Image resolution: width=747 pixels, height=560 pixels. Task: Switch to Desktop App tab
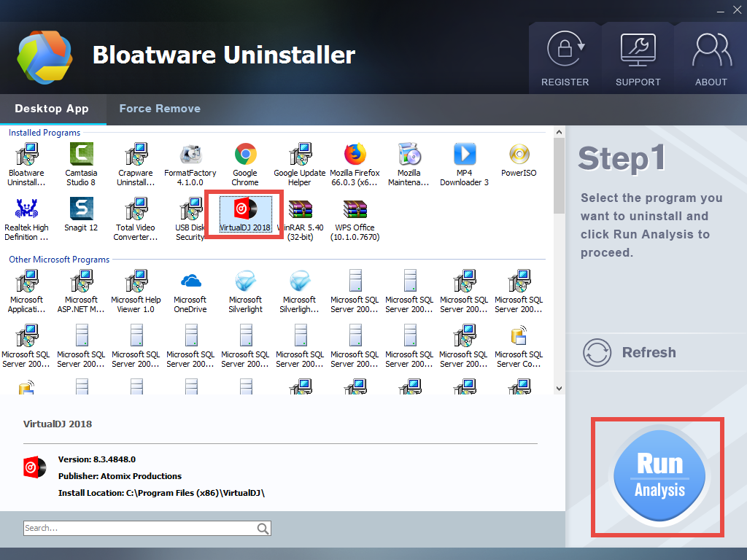pos(52,109)
